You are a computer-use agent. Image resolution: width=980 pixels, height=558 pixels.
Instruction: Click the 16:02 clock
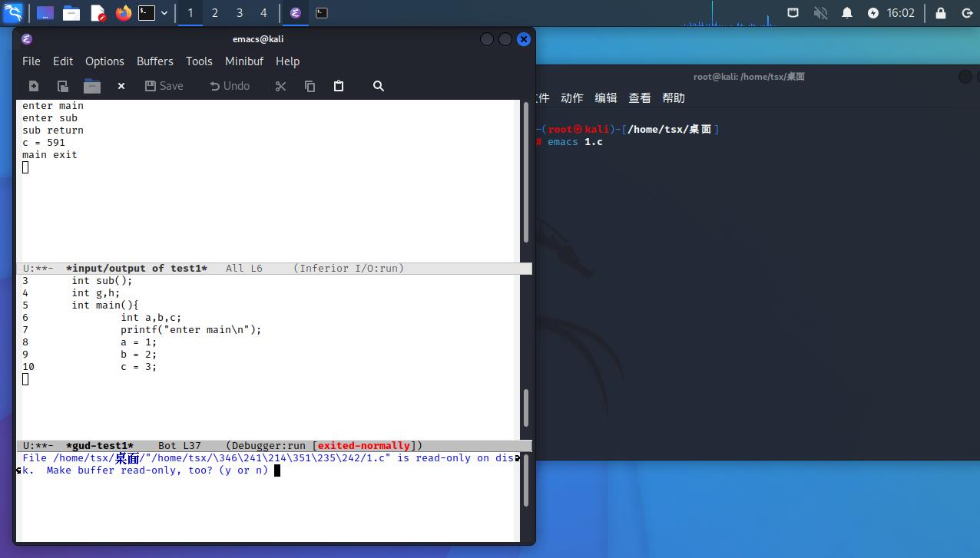tap(900, 13)
